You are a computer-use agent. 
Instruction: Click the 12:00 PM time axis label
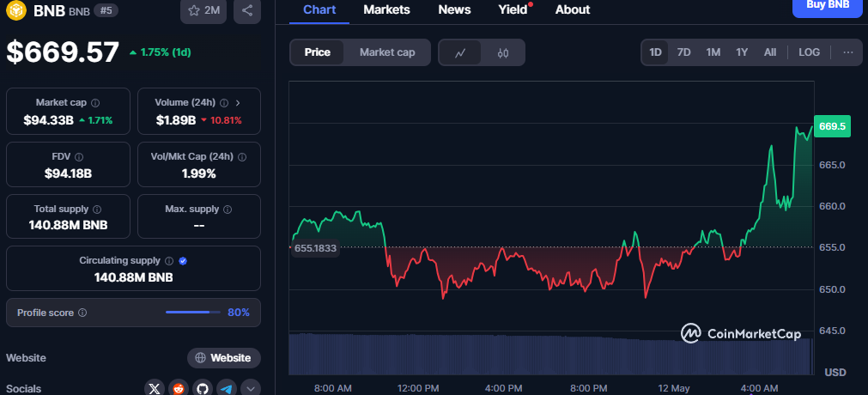click(418, 388)
